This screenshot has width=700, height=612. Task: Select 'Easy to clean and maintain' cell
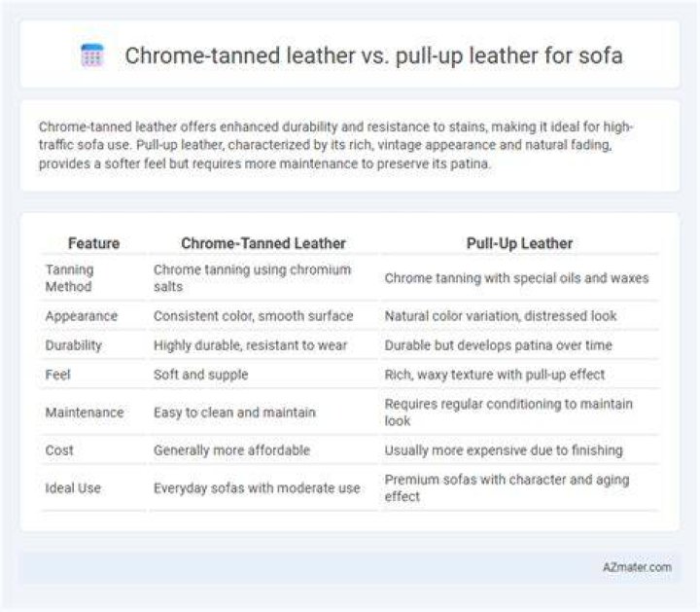[x=234, y=412]
